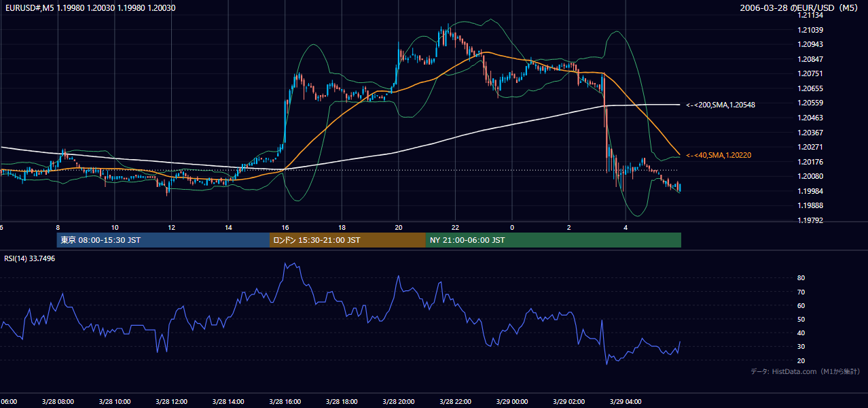Click the RSI 70 level label
The image size is (868, 408).
tap(801, 292)
